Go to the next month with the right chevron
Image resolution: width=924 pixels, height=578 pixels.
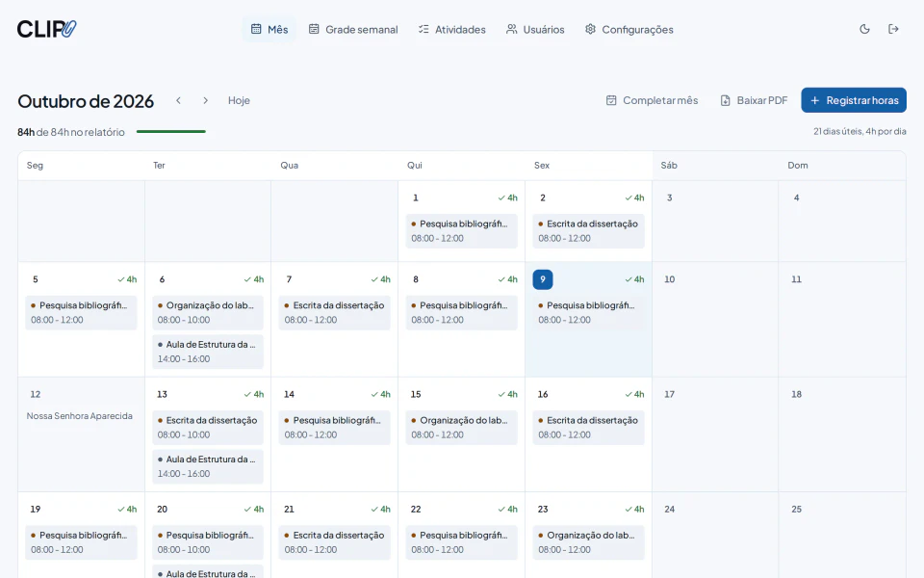point(205,100)
